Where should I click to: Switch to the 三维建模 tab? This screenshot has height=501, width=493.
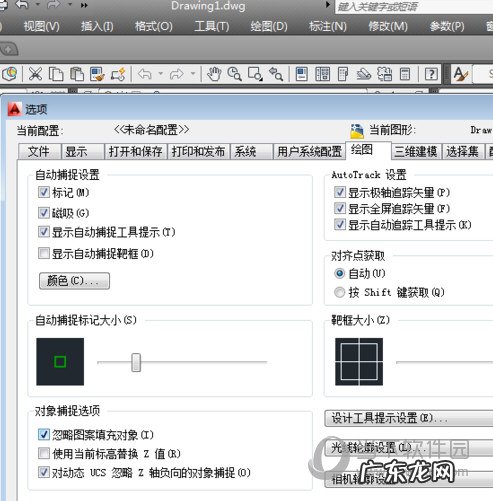click(x=416, y=152)
